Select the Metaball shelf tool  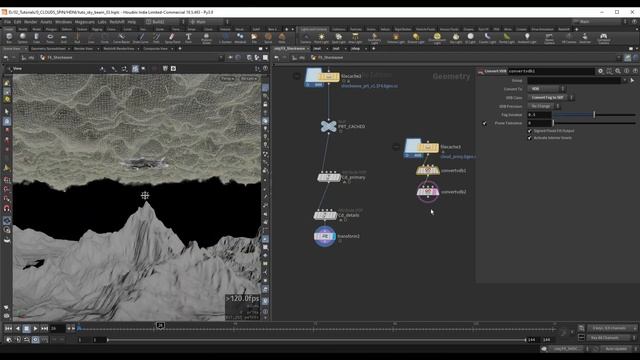[240, 38]
